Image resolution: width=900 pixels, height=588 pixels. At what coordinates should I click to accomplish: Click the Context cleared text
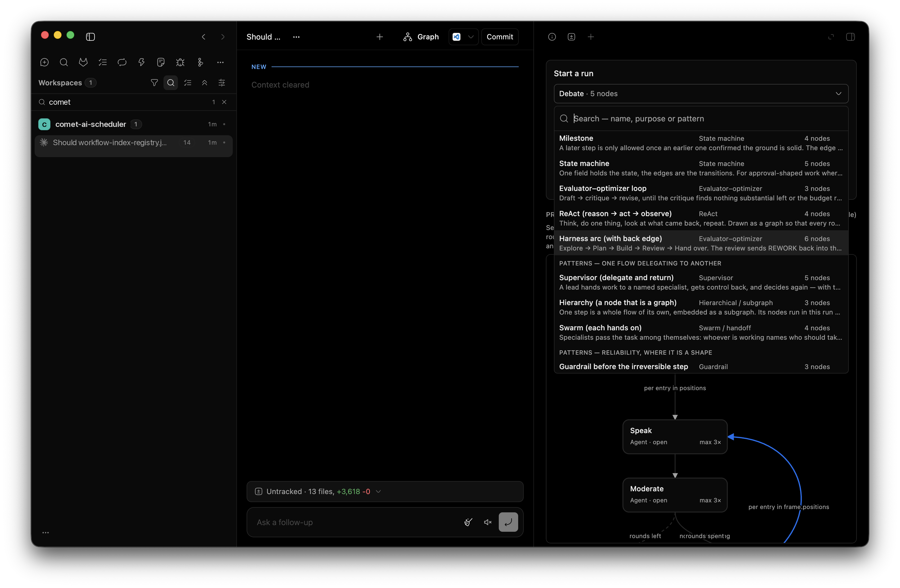click(x=280, y=85)
